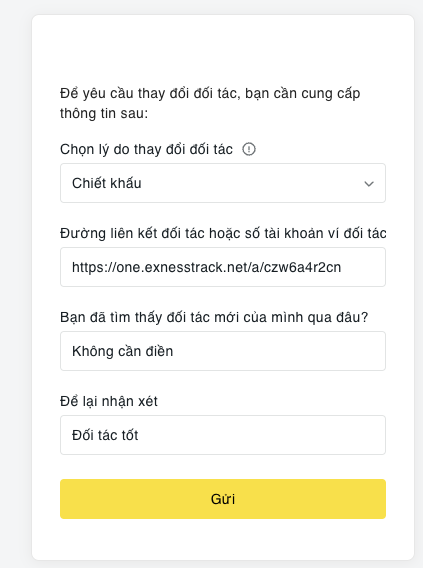Select the "Chiết khấu" value text in combo box
The width and height of the screenshot is (423, 568).
[x=106, y=183]
